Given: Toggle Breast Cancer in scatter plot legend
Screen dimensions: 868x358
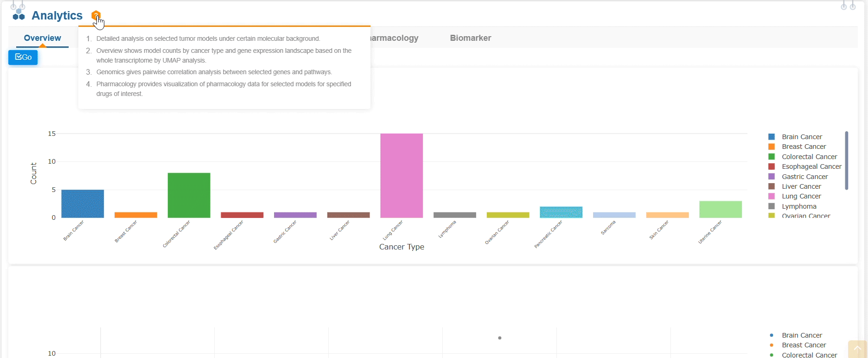Looking at the screenshot, I should point(804,345).
